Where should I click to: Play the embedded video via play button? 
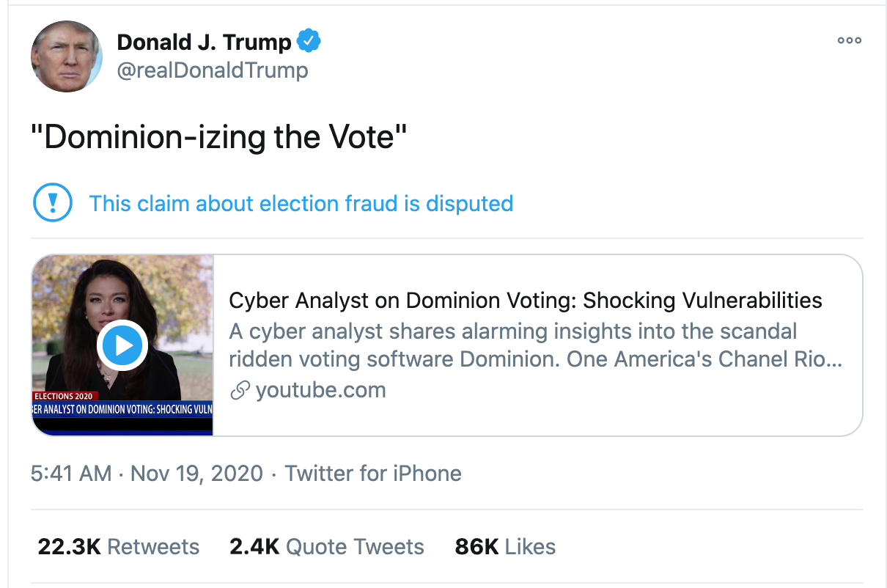(122, 345)
